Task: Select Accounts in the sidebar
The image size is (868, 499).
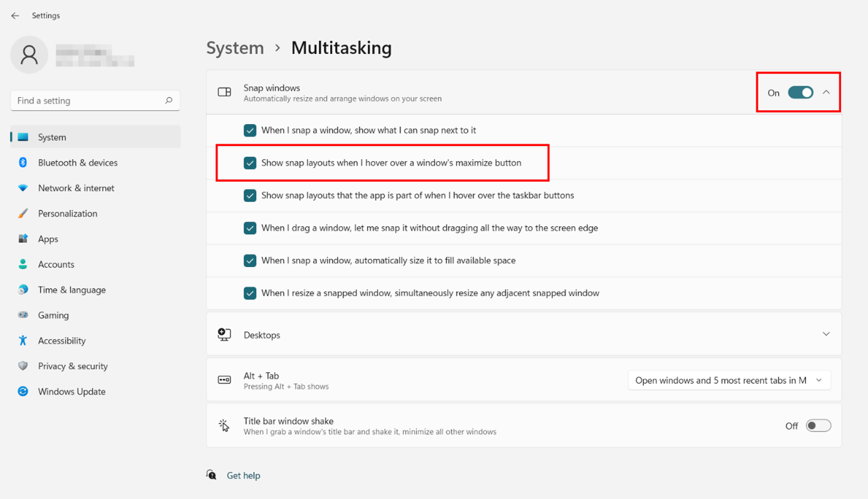Action: pyautogui.click(x=95, y=264)
